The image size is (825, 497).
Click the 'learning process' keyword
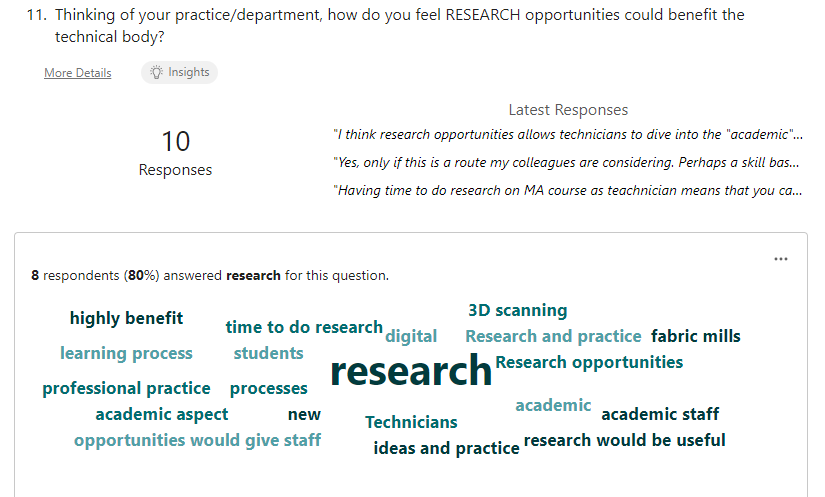[126, 353]
